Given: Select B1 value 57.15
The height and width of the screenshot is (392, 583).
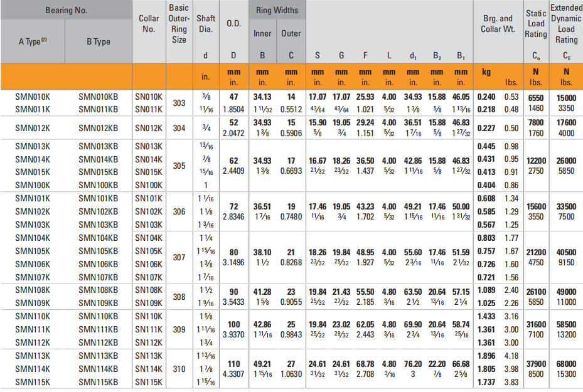Looking at the screenshot, I should pos(461,292).
